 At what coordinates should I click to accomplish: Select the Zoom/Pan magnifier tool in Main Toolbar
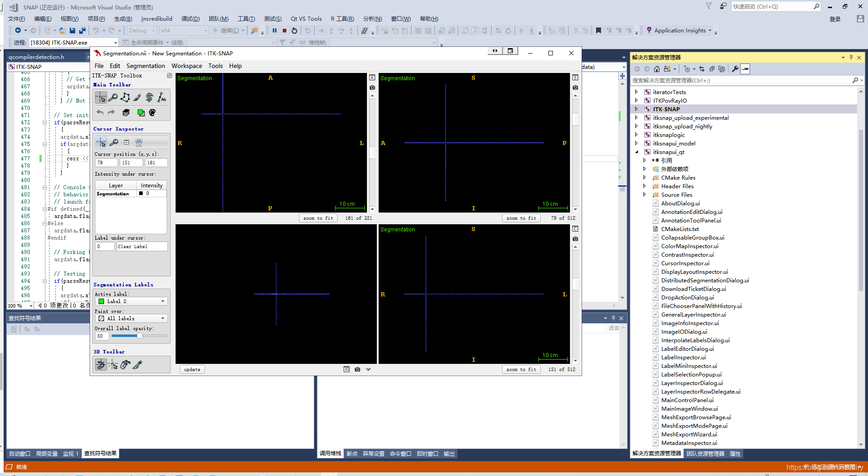click(113, 97)
